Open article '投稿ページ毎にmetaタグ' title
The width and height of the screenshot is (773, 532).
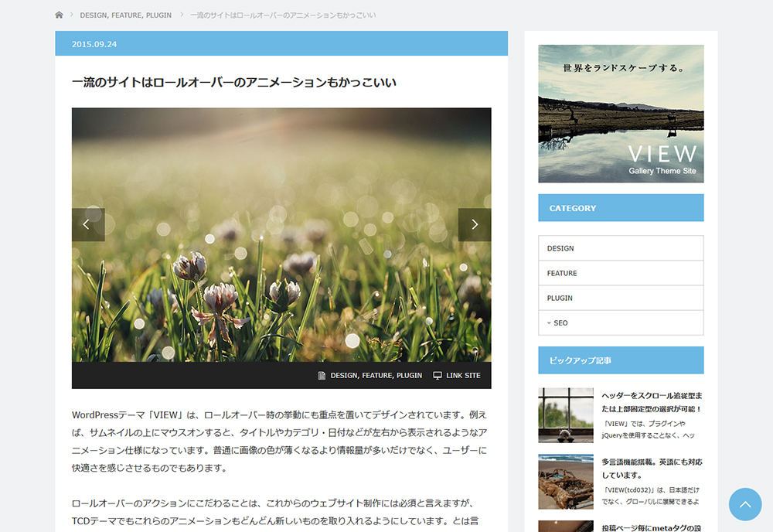coord(652,527)
